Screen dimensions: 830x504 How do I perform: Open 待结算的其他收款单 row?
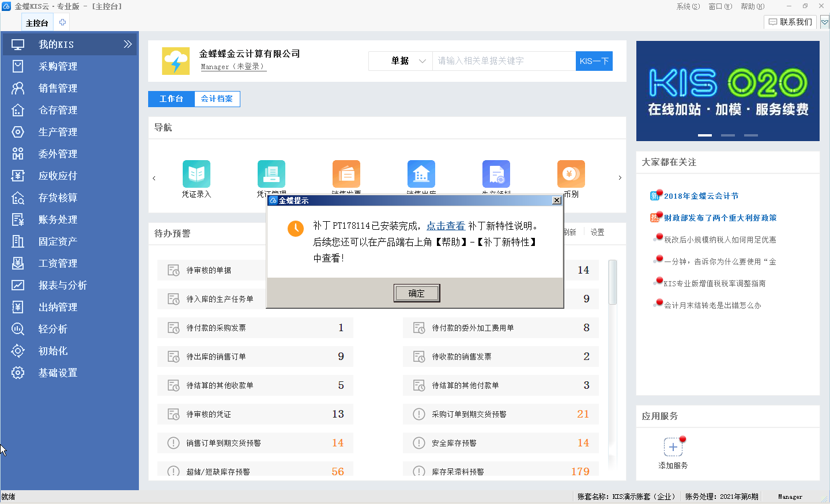tap(255, 385)
